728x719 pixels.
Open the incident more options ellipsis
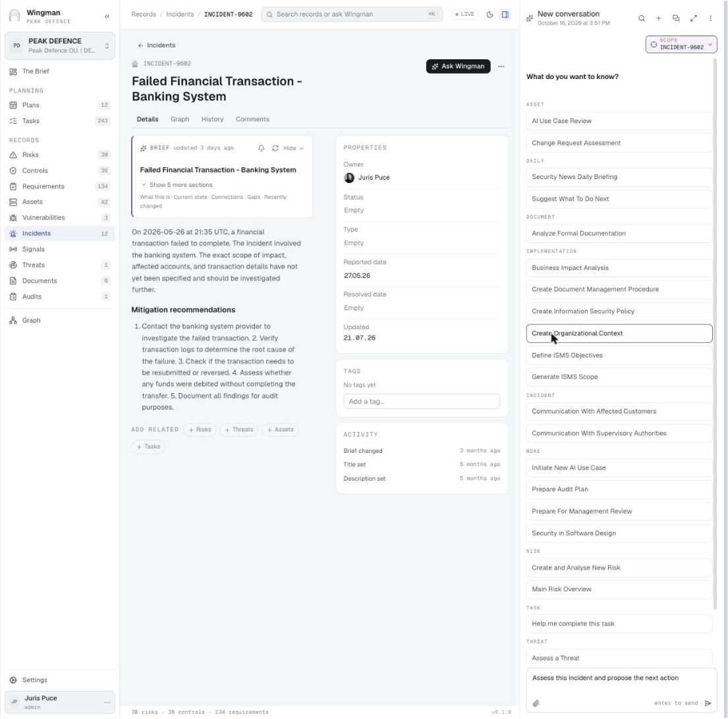(x=501, y=67)
